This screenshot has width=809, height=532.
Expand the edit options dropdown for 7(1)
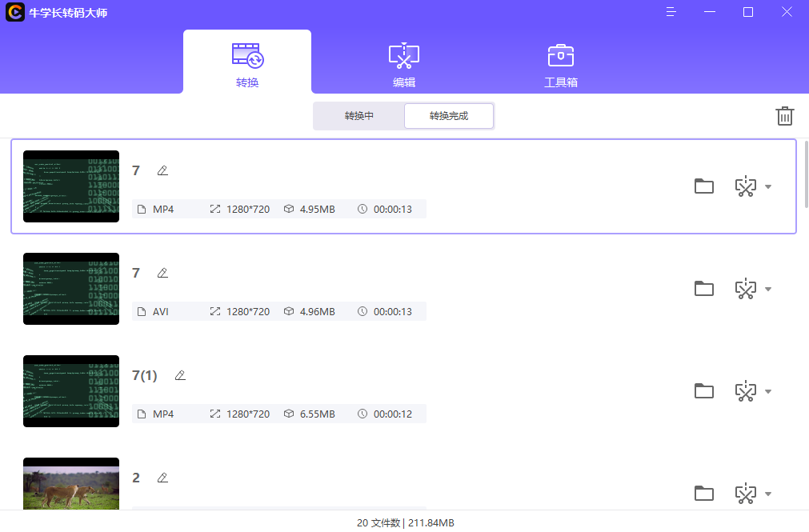point(767,391)
